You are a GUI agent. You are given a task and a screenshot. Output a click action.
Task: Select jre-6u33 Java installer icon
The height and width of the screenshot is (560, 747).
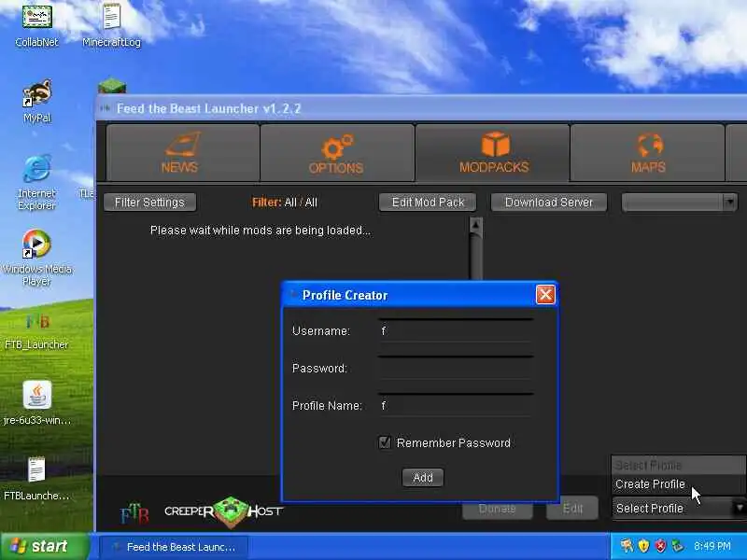[x=36, y=403]
